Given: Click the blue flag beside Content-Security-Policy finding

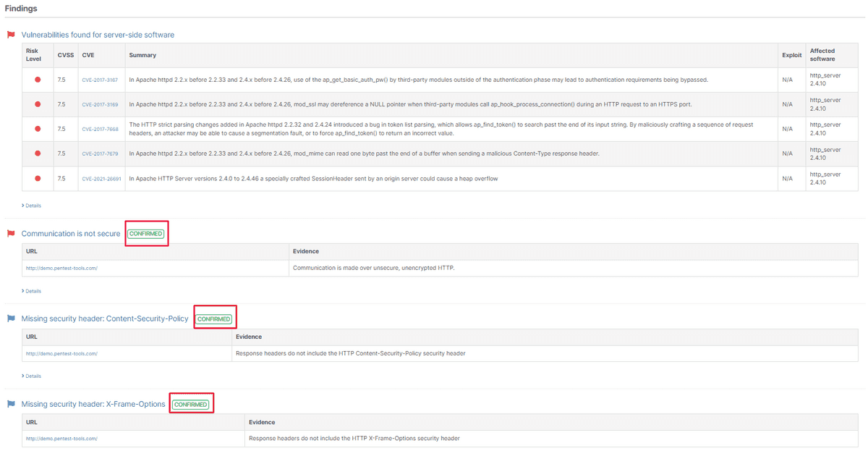Looking at the screenshot, I should coord(11,319).
